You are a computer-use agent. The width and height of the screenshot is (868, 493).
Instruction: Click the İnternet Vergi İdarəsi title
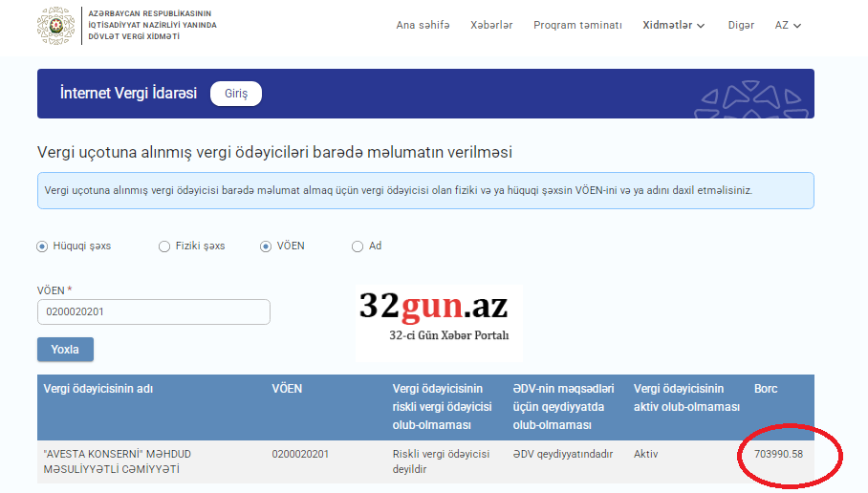128,93
